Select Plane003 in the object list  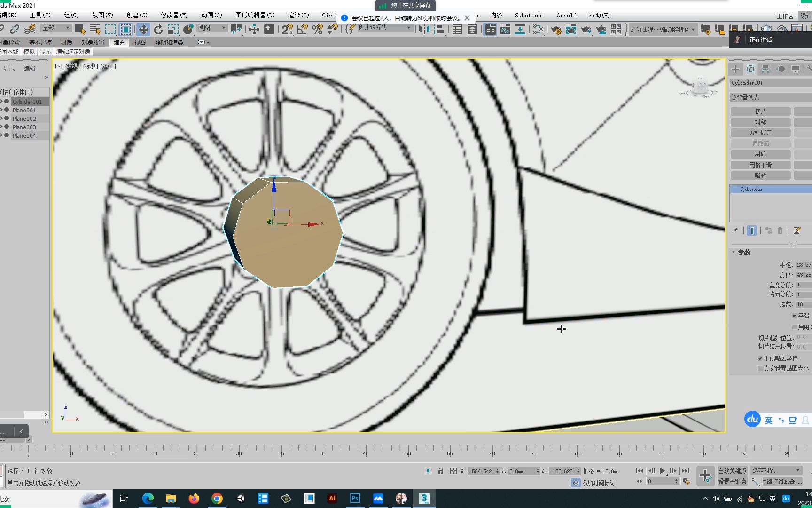pyautogui.click(x=24, y=127)
